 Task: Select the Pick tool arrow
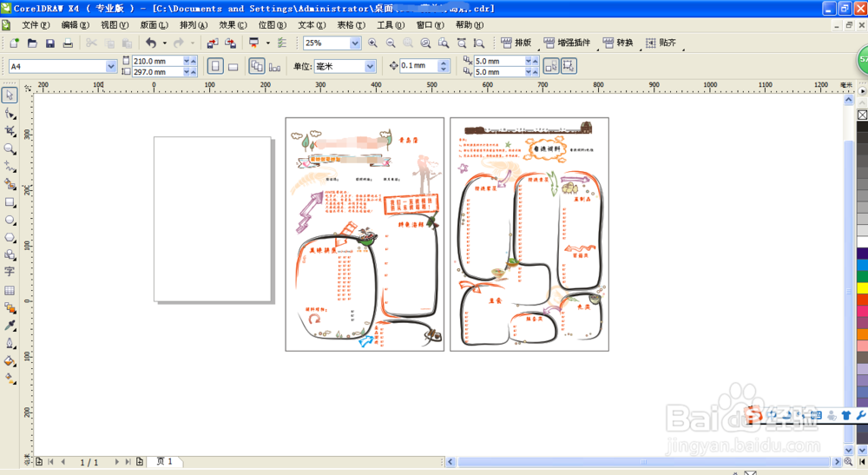10,96
